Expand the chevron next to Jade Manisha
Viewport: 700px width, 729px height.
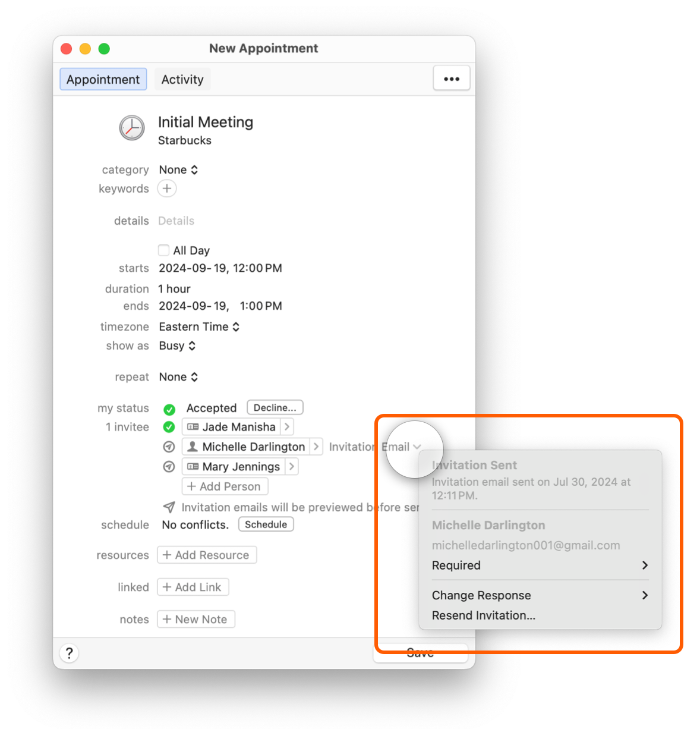coord(287,427)
